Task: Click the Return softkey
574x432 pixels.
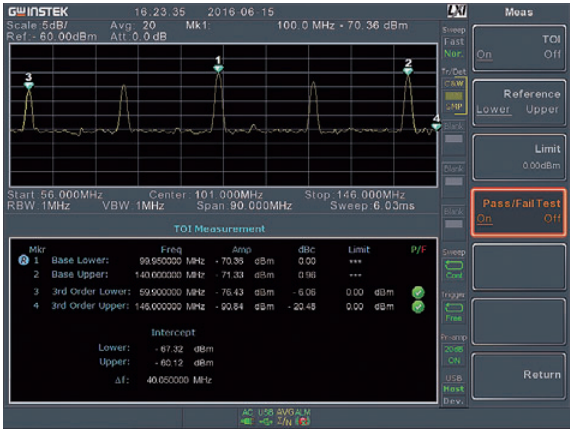Action: click(519, 376)
